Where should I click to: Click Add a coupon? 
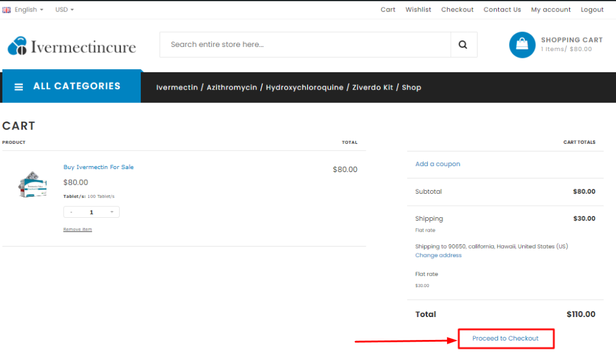tap(438, 164)
